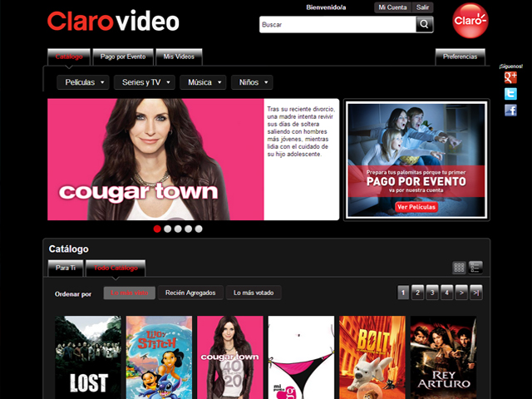Expand the Música dropdown

click(203, 82)
